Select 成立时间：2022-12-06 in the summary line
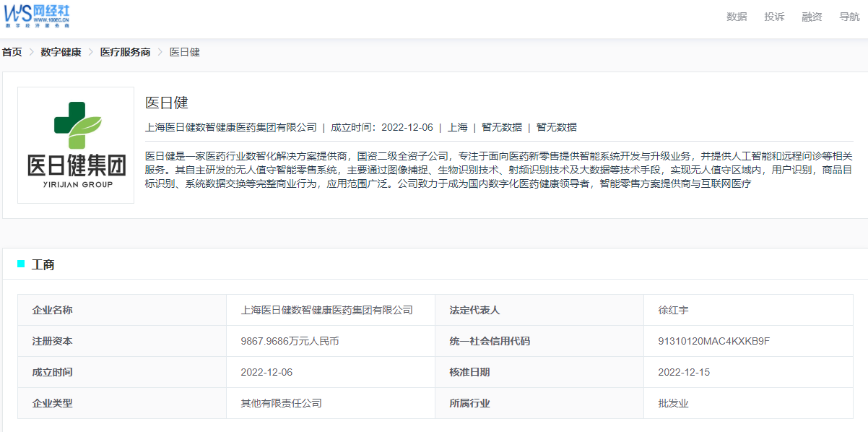Viewport: 868px width, 432px height. click(382, 127)
